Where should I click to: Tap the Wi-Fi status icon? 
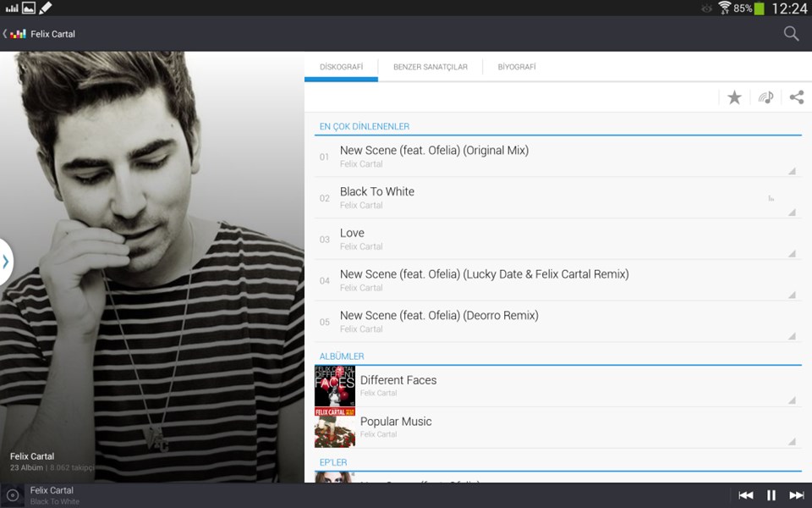click(724, 8)
